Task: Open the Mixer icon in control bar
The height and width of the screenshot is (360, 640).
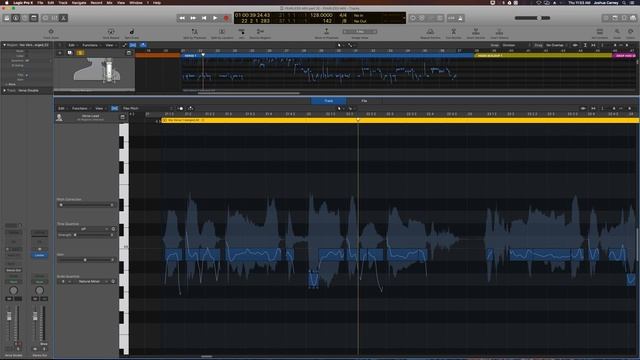Action: [54, 18]
